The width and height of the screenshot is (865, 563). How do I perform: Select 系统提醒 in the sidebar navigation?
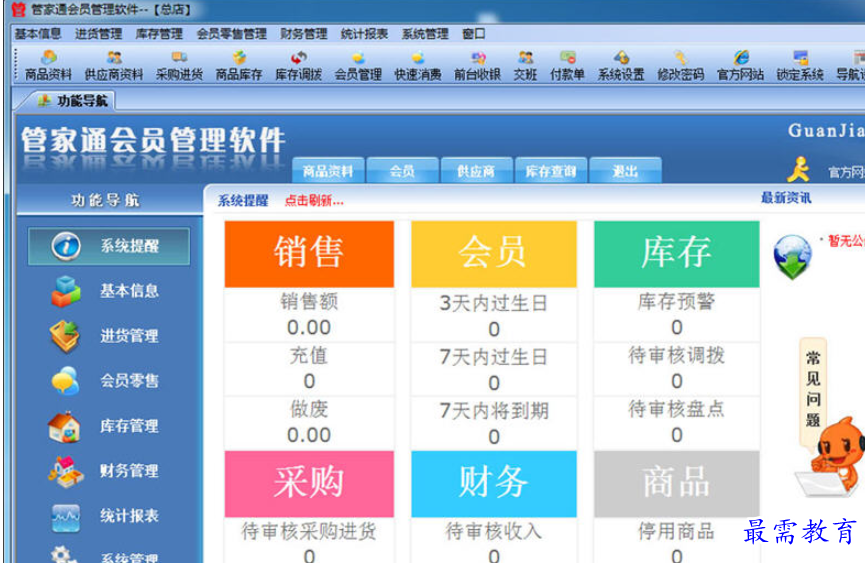point(109,246)
